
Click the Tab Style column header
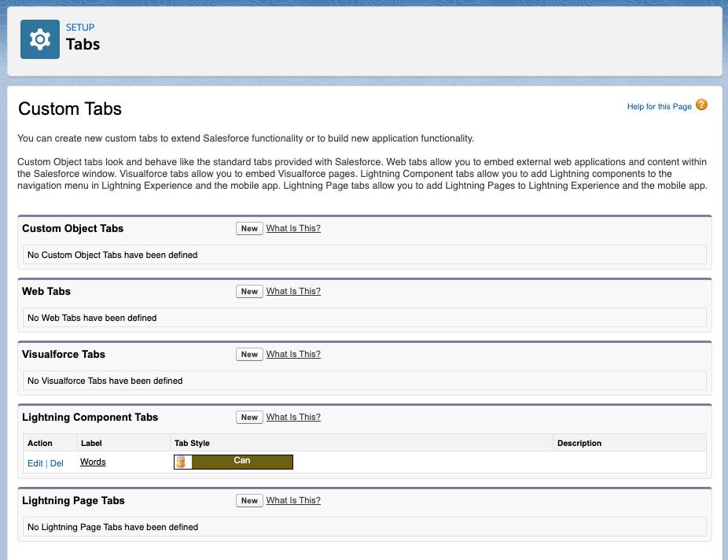tap(192, 443)
